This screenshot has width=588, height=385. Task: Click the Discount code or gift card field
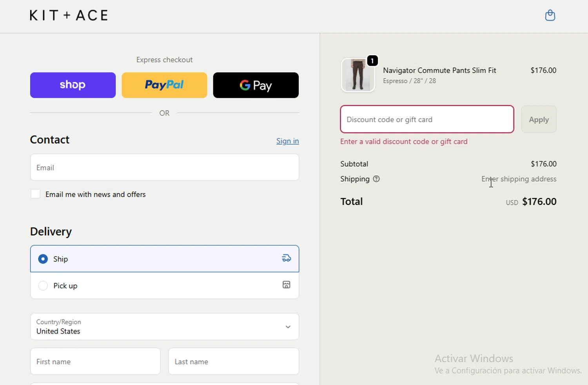point(427,119)
